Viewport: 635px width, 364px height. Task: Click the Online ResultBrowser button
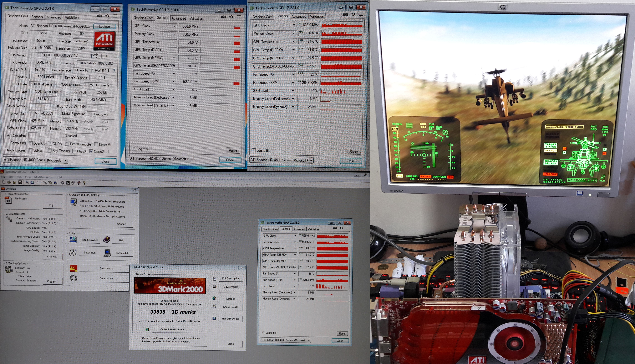tap(173, 329)
